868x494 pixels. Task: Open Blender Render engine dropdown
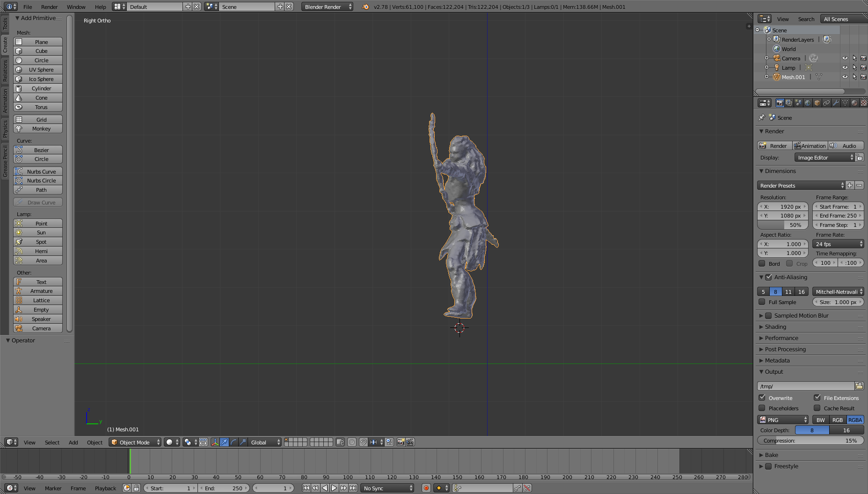coord(327,7)
